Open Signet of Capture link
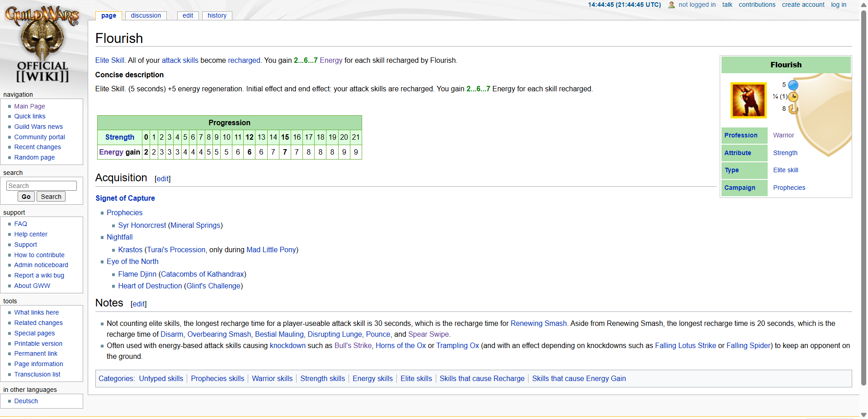Viewport: 868px width, 419px height. click(x=125, y=198)
